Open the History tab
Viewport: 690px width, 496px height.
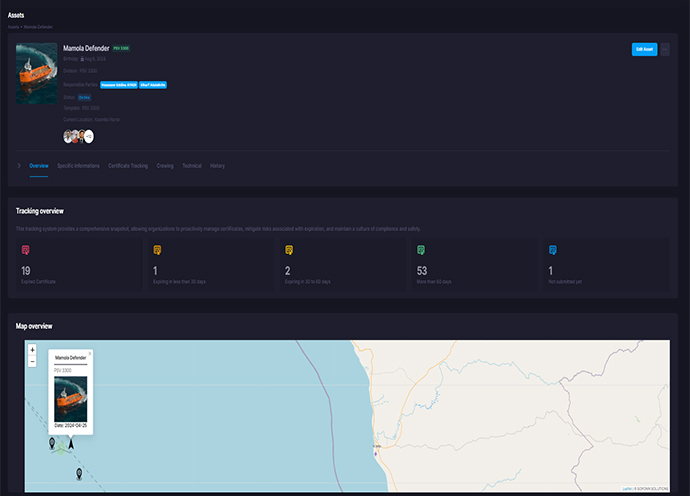pyautogui.click(x=217, y=165)
